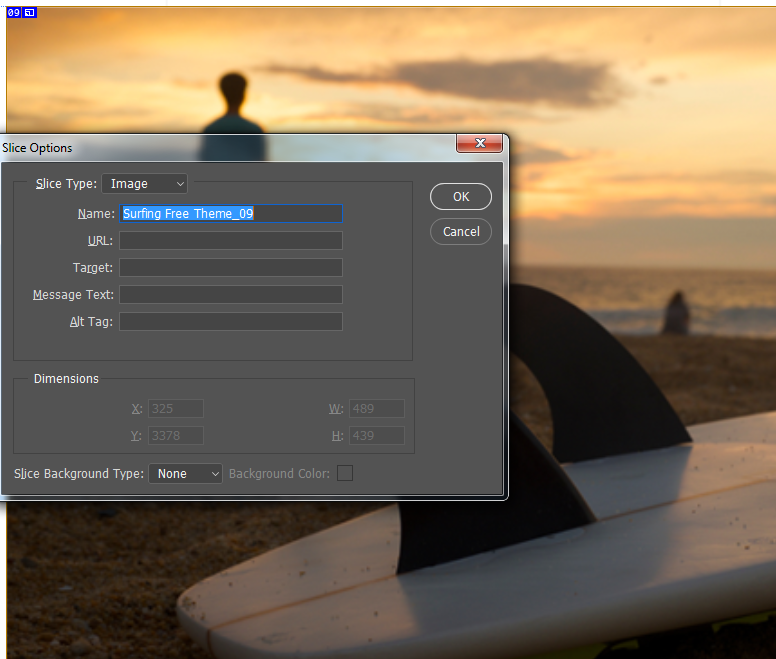Click the Y dimension field
This screenshot has height=659, width=776.
(x=176, y=436)
